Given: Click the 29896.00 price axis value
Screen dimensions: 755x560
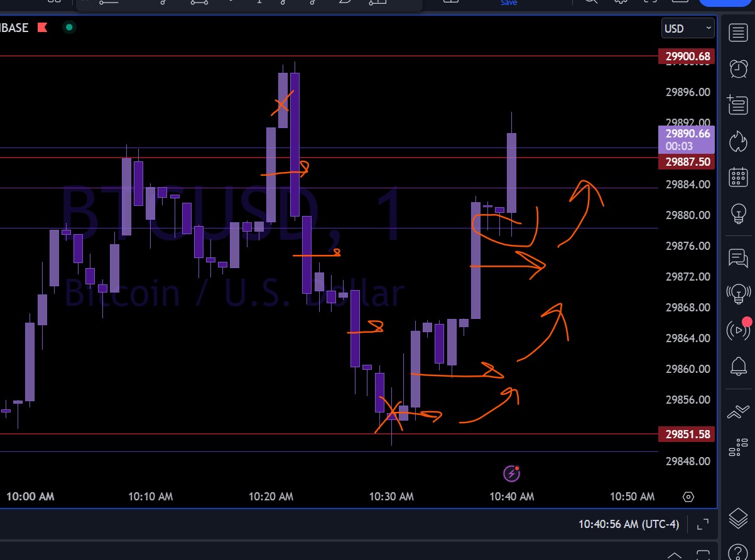Looking at the screenshot, I should (x=688, y=92).
